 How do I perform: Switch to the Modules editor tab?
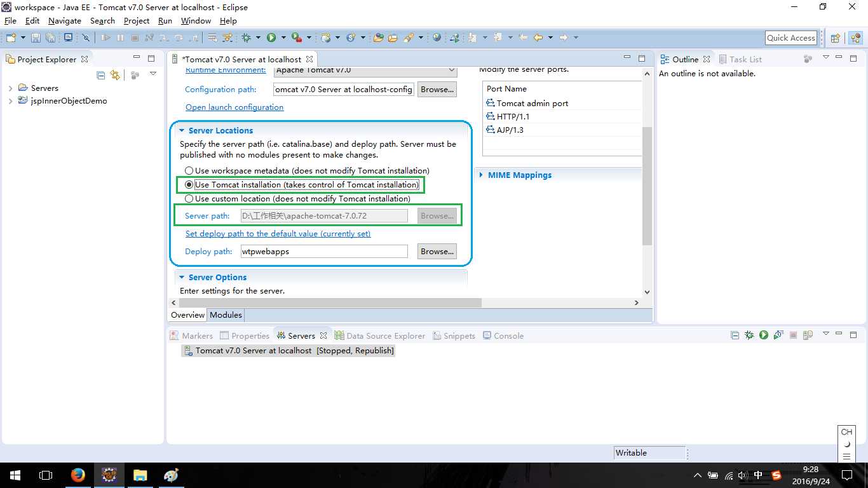226,315
